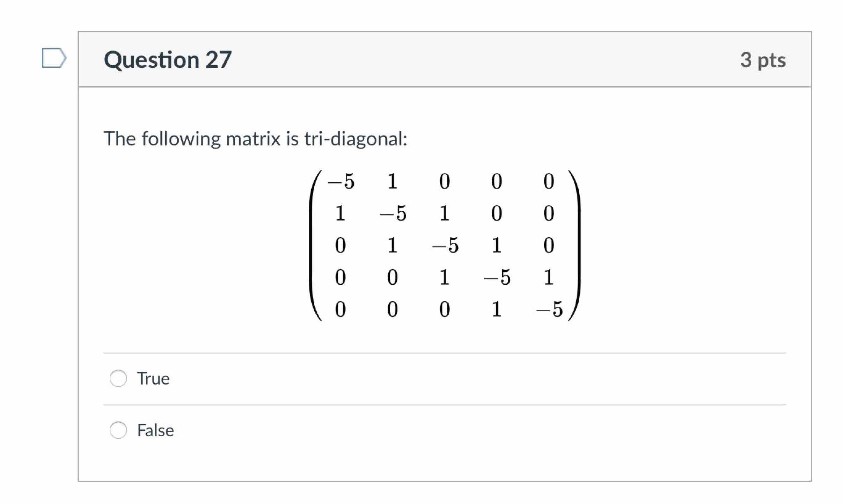Click the -5 in the matrix's first row
The width and height of the screenshot is (843, 504).
click(x=341, y=181)
